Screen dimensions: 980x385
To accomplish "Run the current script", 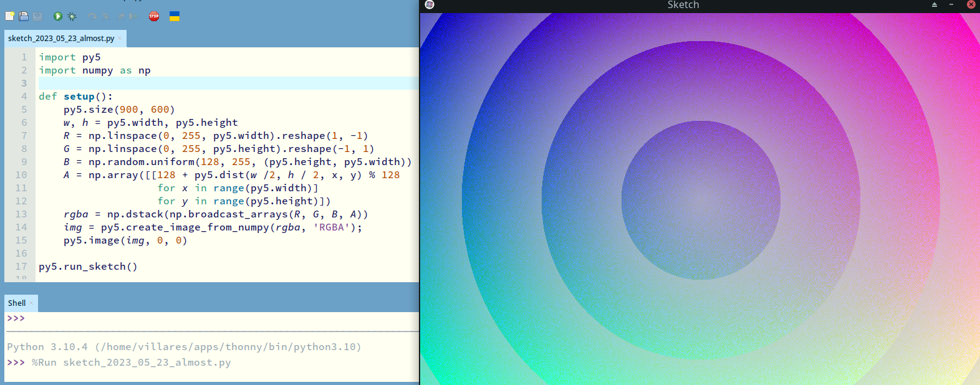I will pos(58,16).
